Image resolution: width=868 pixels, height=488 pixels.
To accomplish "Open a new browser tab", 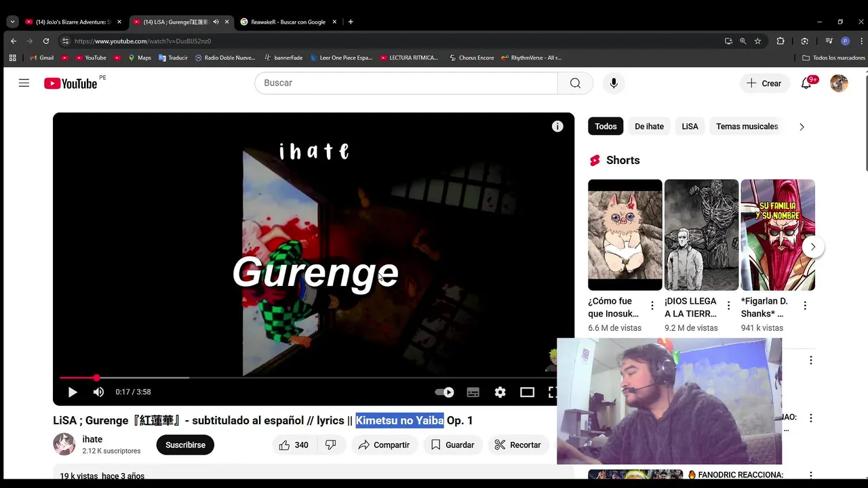I will pos(351,22).
